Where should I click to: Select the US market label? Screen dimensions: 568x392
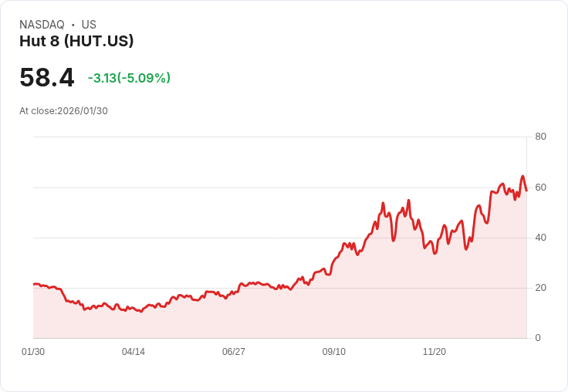89,25
